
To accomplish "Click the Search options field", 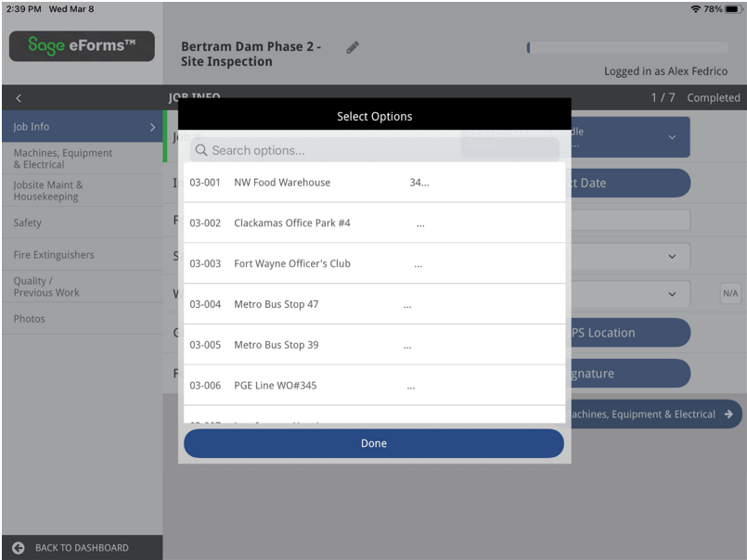I will [x=375, y=150].
